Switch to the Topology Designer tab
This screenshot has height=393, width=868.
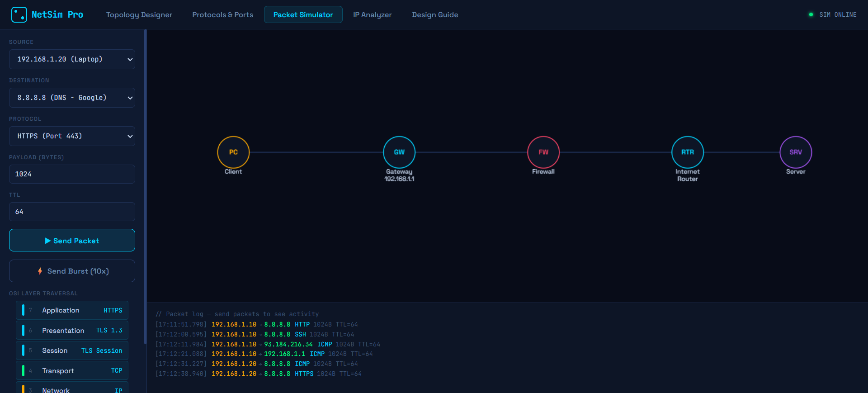(x=139, y=14)
